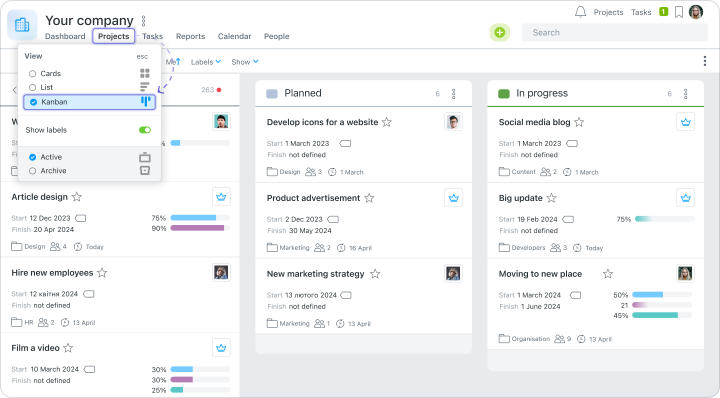Click the green add plus button
Screen dimensions: 720x398
(500, 33)
